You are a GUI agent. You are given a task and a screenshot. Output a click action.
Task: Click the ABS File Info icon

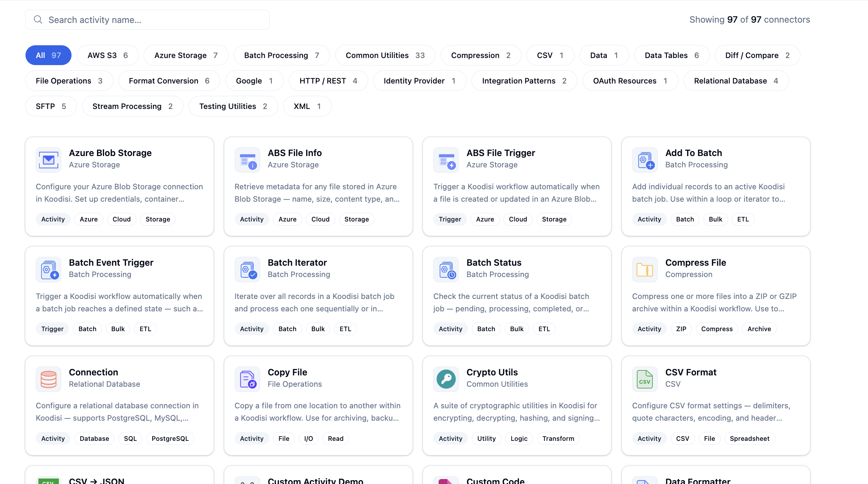pyautogui.click(x=247, y=160)
